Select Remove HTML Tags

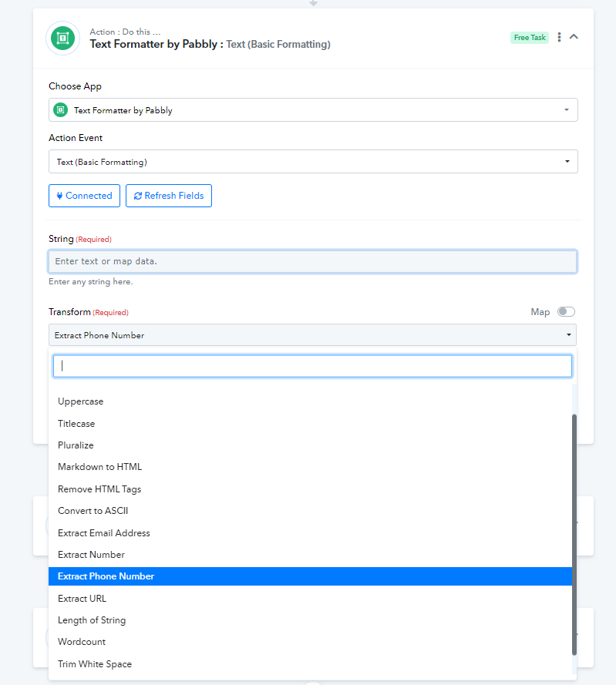310,489
